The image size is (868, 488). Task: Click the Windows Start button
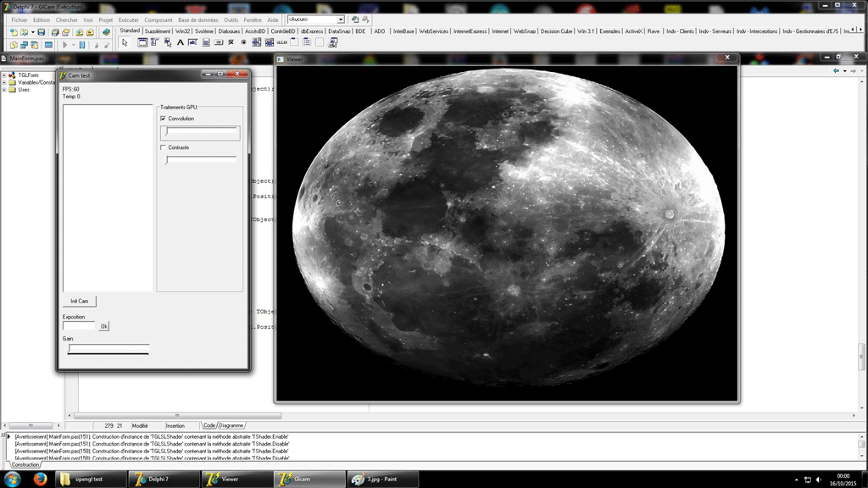pos(12,479)
